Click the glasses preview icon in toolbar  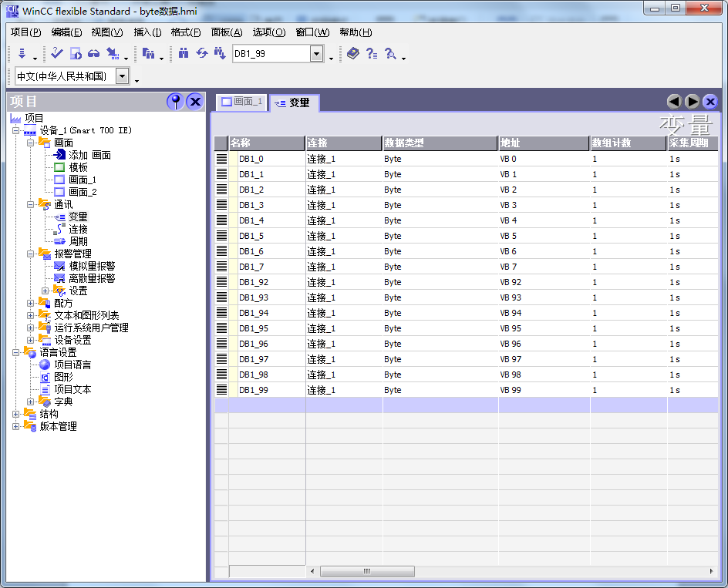[94, 54]
